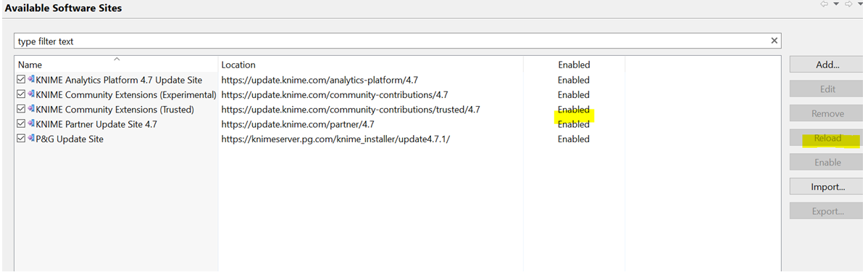Uncheck KNIME Community Extensions (Experimental) checkbox

21,94
